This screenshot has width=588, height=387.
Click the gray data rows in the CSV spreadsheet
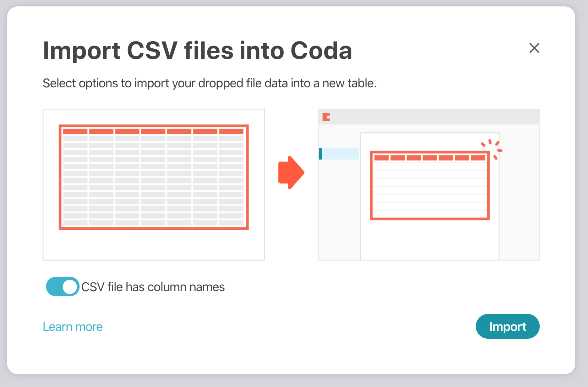pyautogui.click(x=153, y=180)
